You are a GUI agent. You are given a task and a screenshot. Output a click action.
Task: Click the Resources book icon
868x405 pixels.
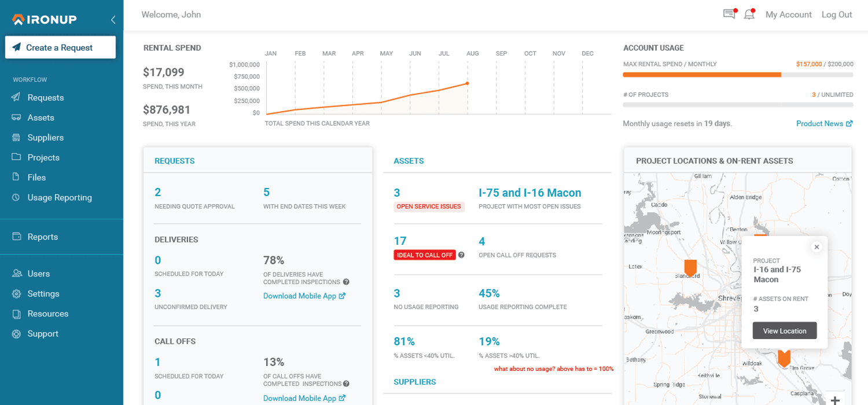(16, 314)
